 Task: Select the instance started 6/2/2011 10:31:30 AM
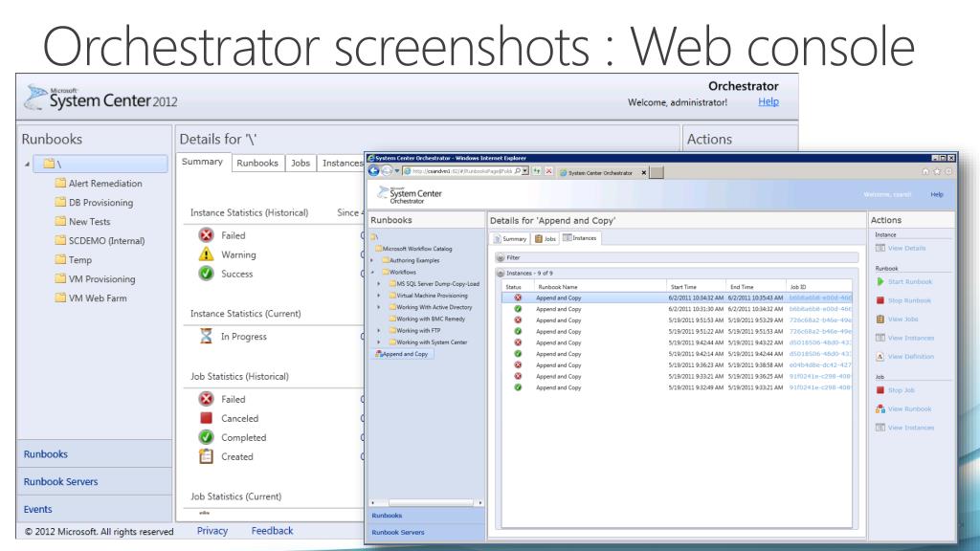pyautogui.click(x=677, y=309)
